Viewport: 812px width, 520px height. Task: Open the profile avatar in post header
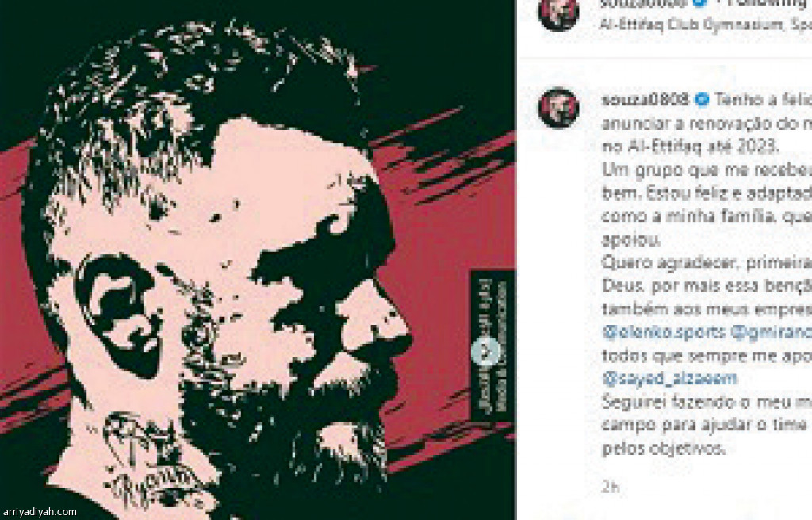pyautogui.click(x=558, y=13)
